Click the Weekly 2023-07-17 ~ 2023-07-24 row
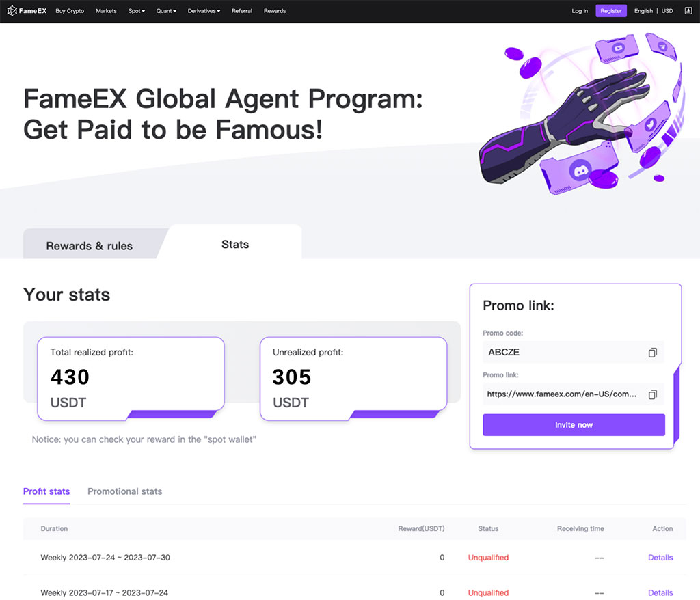 click(355, 589)
